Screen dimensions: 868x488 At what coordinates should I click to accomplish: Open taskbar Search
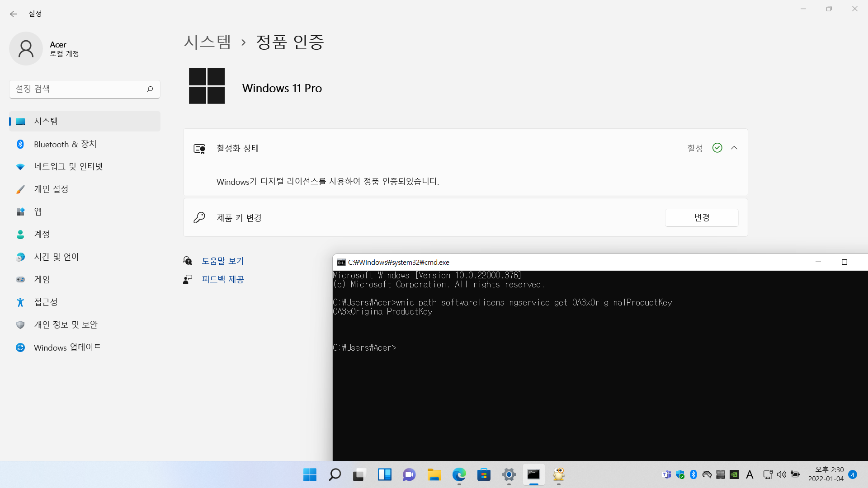[335, 474]
